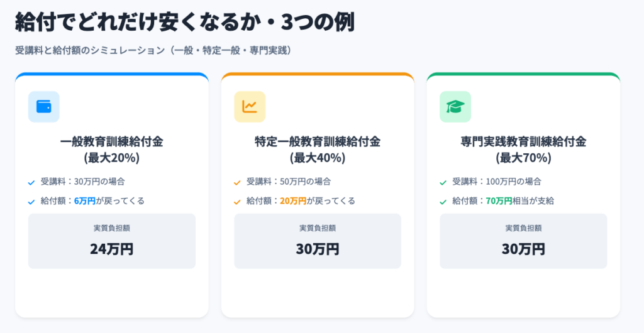Click the green checkmark beside 受講料：100万円の場合
The width and height of the screenshot is (644, 333).
coord(443,182)
